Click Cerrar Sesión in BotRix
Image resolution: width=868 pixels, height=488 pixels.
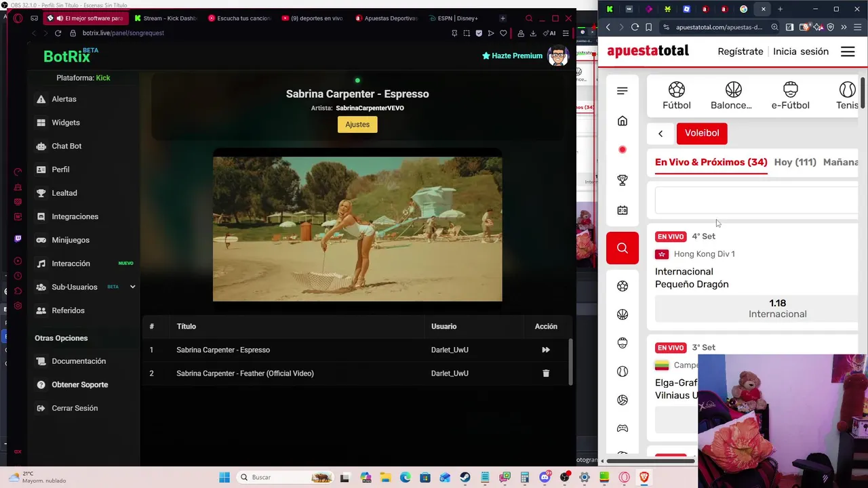(75, 408)
